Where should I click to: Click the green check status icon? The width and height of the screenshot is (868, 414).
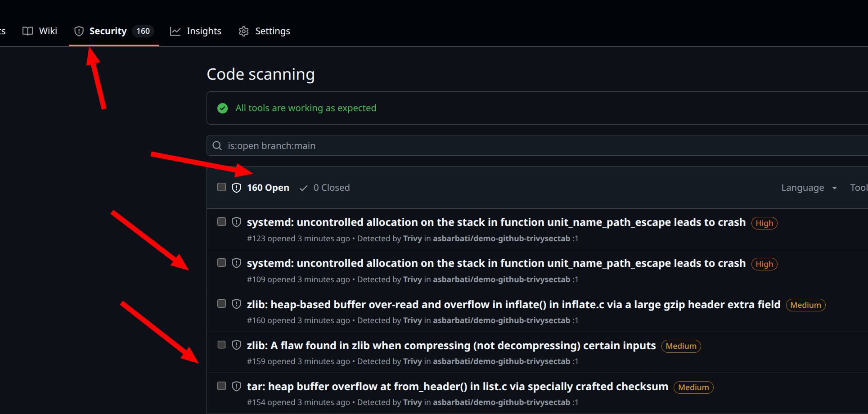pyautogui.click(x=222, y=108)
